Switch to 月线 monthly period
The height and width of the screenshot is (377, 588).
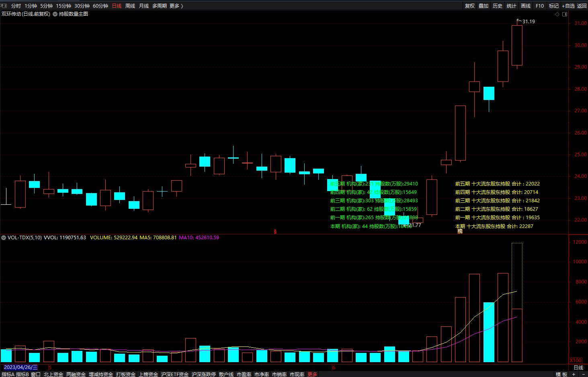tap(144, 6)
